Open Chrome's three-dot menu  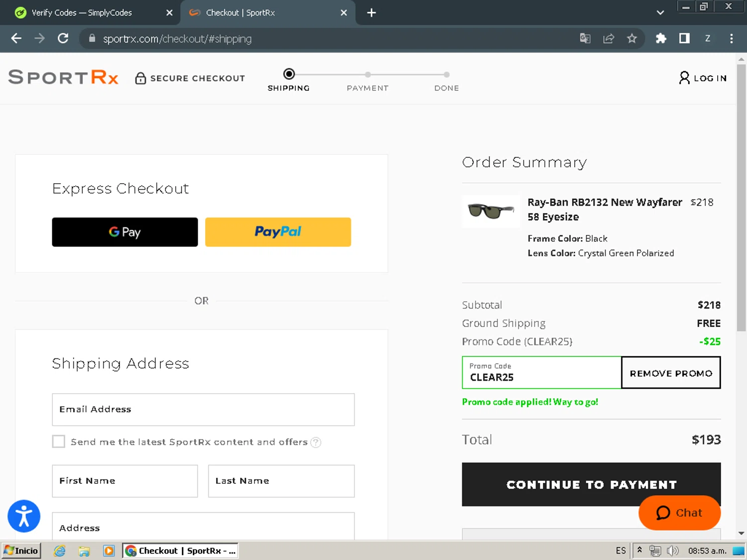coord(731,38)
